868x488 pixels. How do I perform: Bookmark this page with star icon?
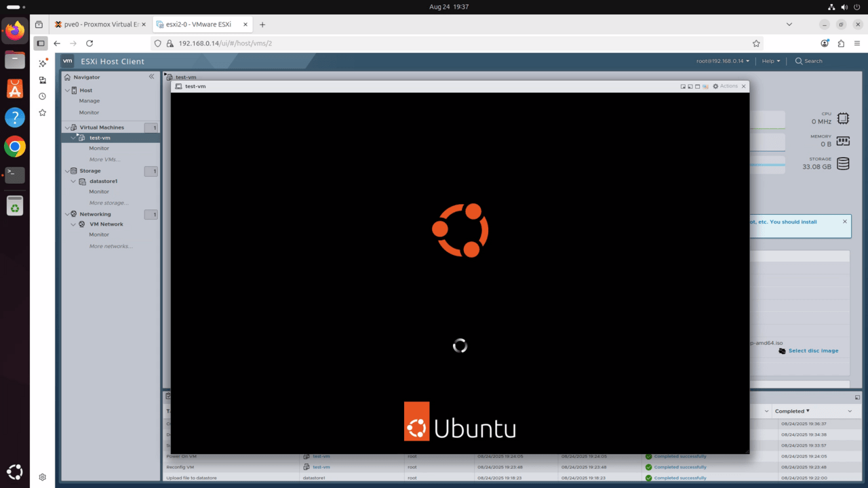click(757, 43)
